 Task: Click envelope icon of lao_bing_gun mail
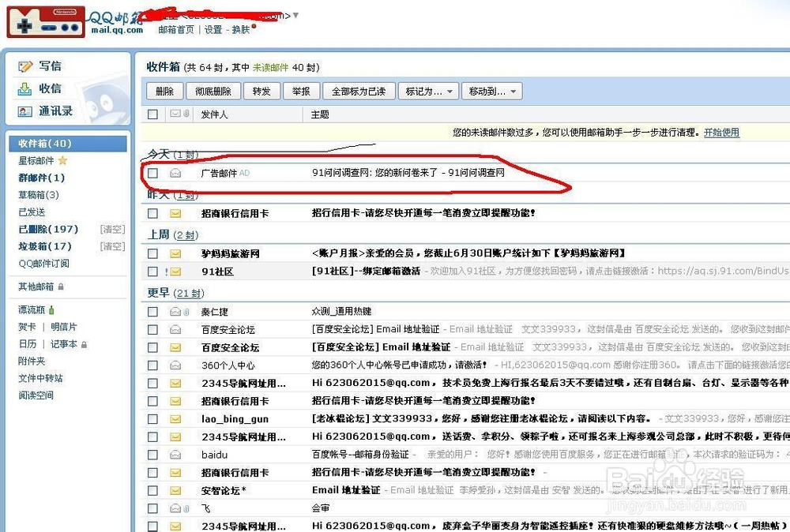175,419
